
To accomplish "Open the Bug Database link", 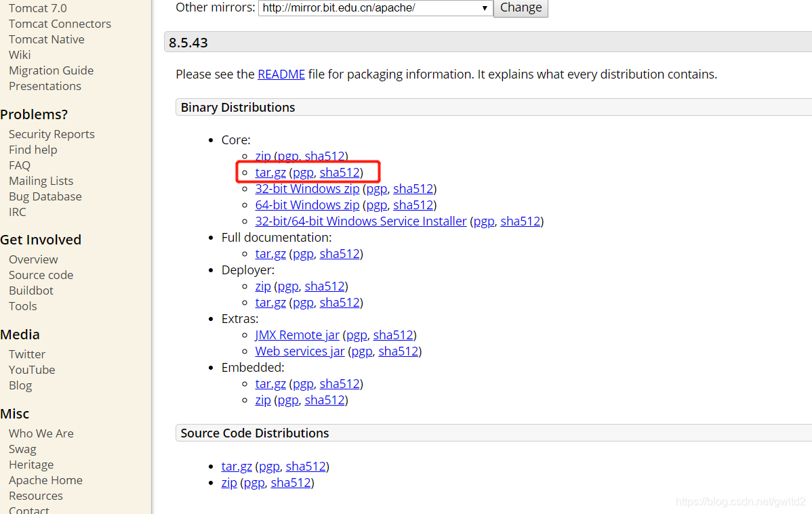I will (45, 196).
